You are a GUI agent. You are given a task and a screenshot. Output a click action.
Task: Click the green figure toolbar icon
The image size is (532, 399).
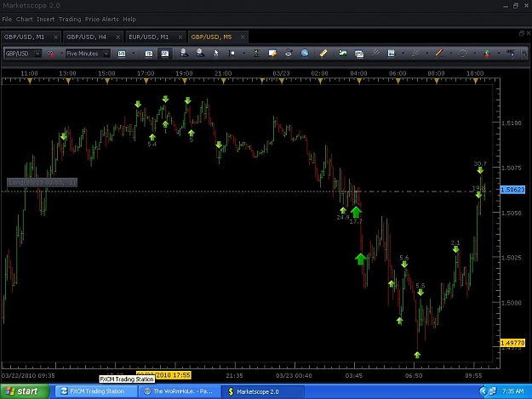pos(256,54)
